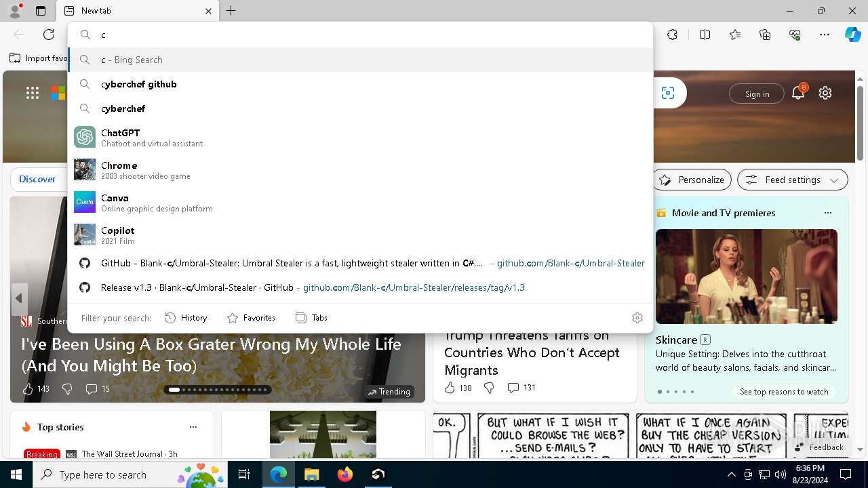Refresh the current page
The width and height of the screenshot is (868, 488).
tap(49, 35)
